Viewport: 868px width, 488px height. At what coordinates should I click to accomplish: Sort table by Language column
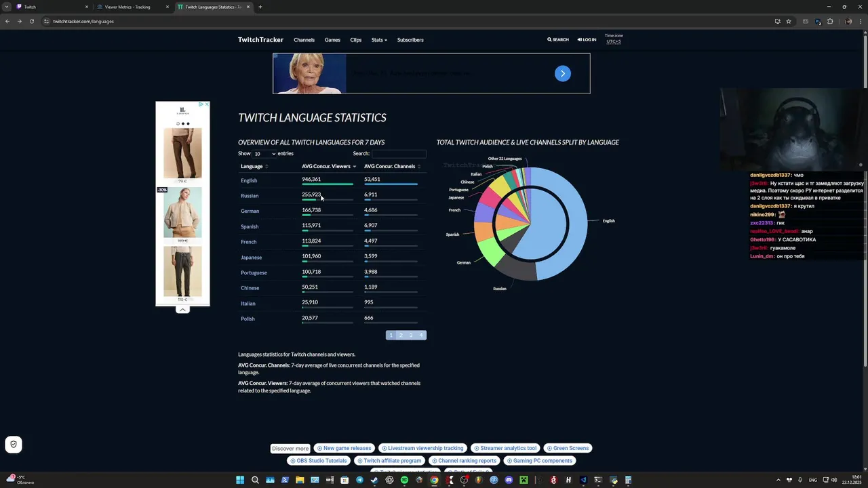[x=254, y=166]
